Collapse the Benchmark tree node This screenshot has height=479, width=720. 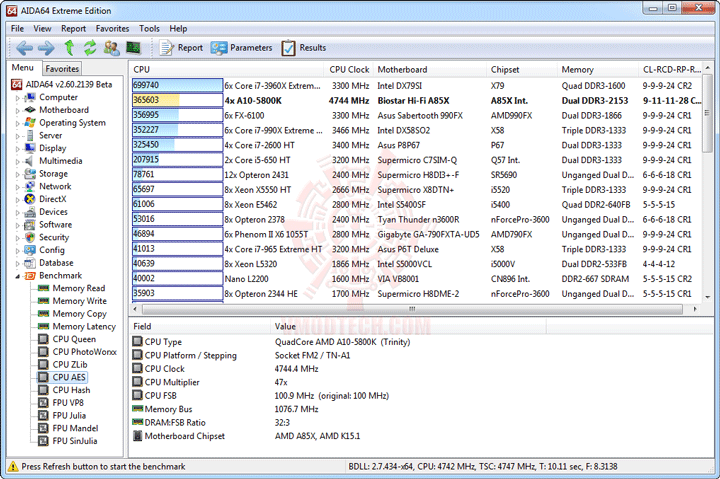18,276
